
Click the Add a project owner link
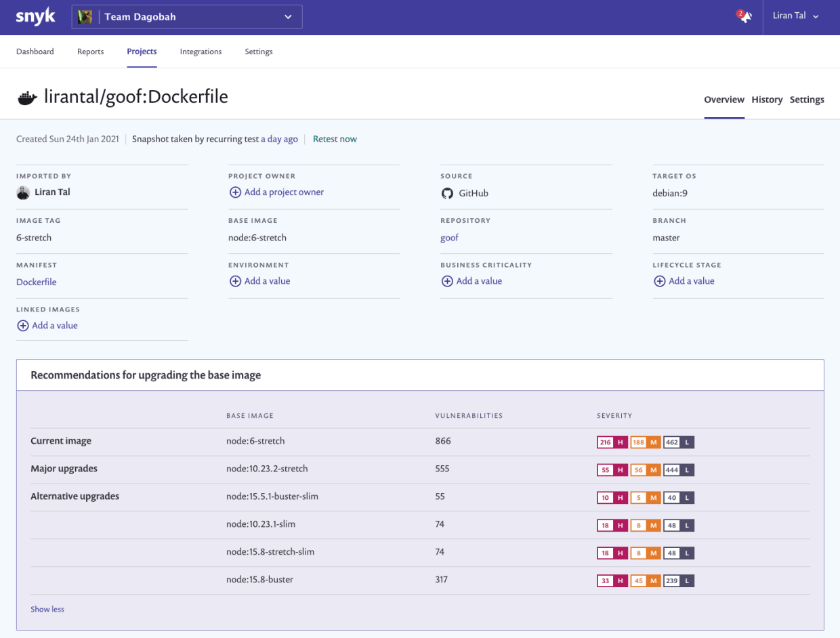284,192
